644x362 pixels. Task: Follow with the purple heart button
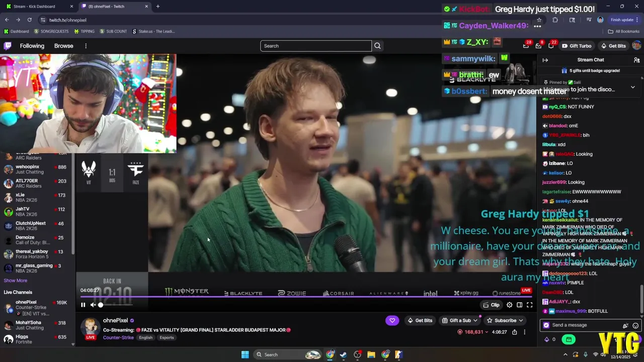[x=392, y=320]
